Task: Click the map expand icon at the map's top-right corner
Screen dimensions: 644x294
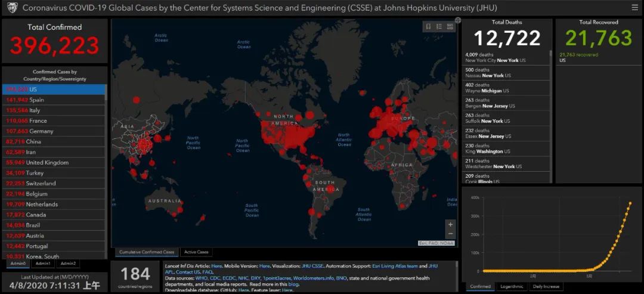Action: 458,20
